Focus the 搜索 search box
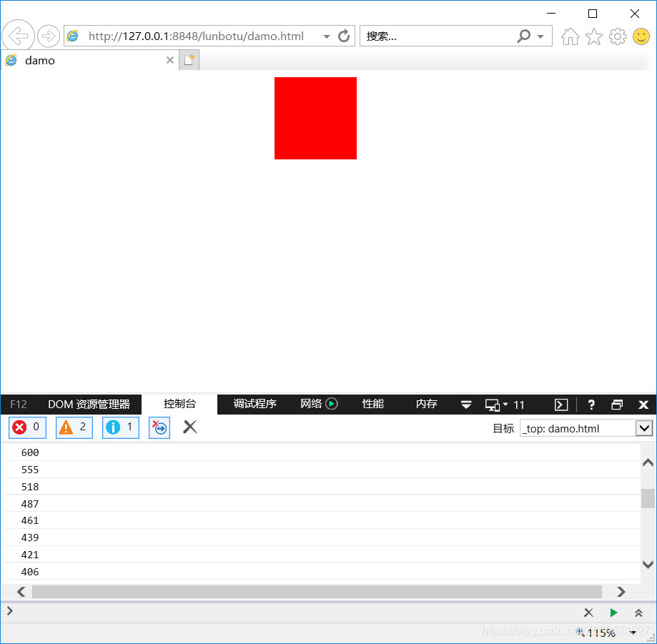657x644 pixels. click(x=438, y=36)
